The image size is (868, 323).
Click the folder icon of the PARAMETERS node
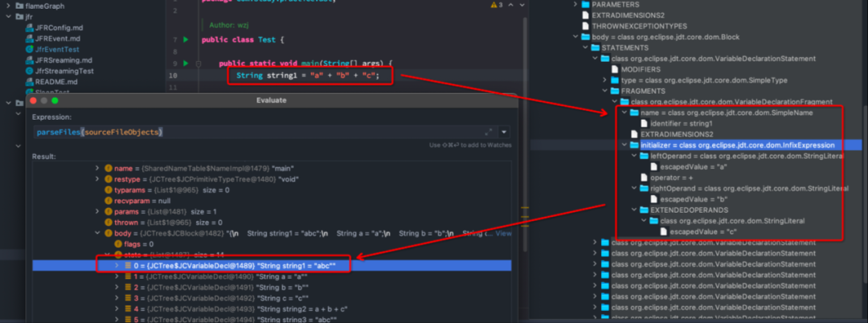click(586, 5)
